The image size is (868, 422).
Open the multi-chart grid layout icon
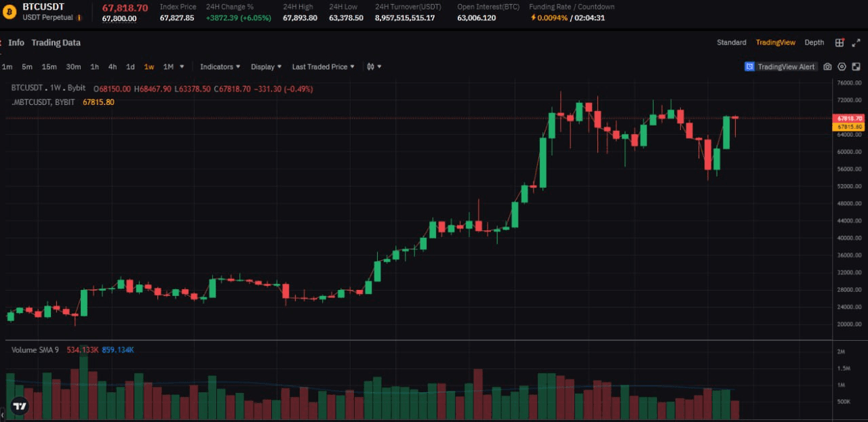click(840, 43)
